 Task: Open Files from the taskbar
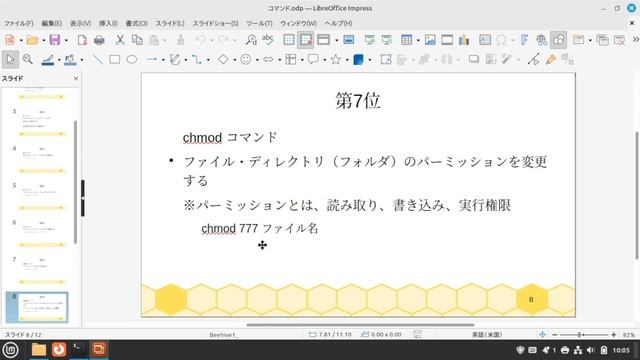39,350
